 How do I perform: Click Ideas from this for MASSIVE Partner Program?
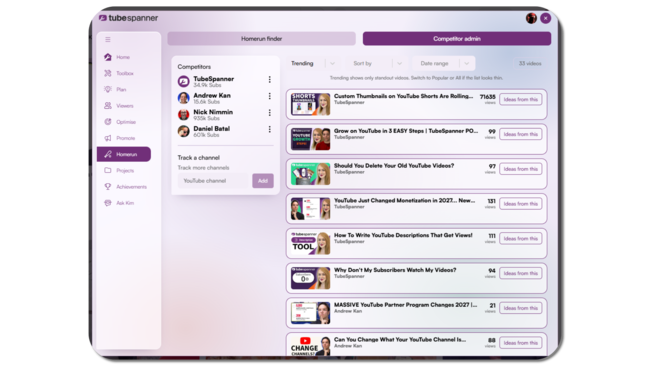coord(521,308)
